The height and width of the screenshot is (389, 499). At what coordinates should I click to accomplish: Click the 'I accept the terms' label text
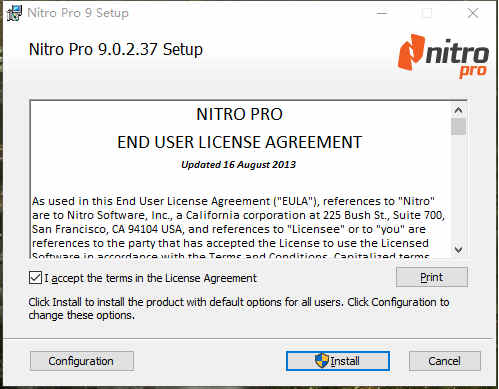coord(150,278)
